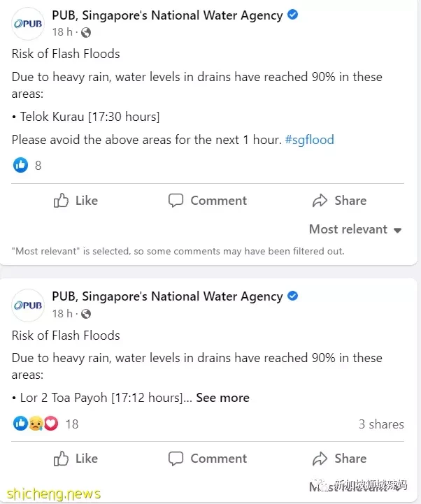
Task: Open the heart reaction emoji on second post
Action: click(51, 424)
